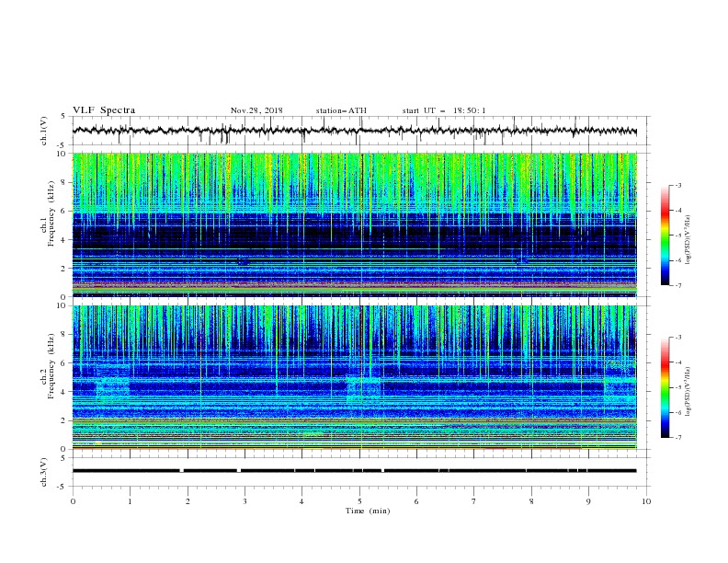
Task: Open the ch.2 spectrogram panel
Action: tap(355, 377)
